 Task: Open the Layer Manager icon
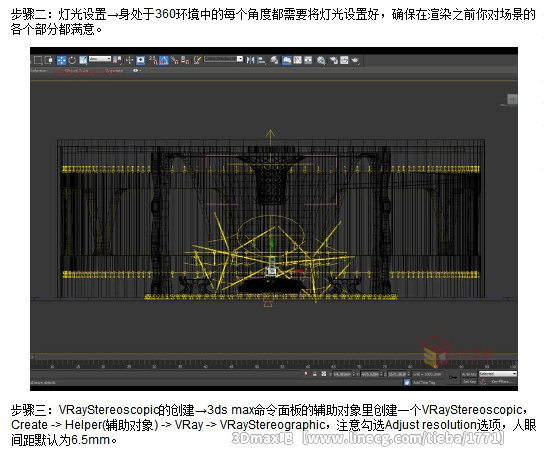(x=274, y=60)
